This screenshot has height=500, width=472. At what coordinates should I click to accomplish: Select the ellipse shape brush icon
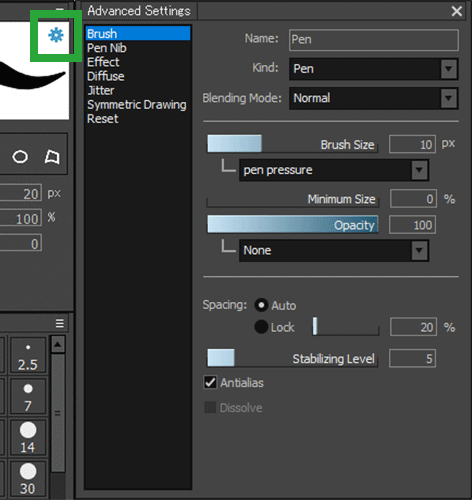20,157
